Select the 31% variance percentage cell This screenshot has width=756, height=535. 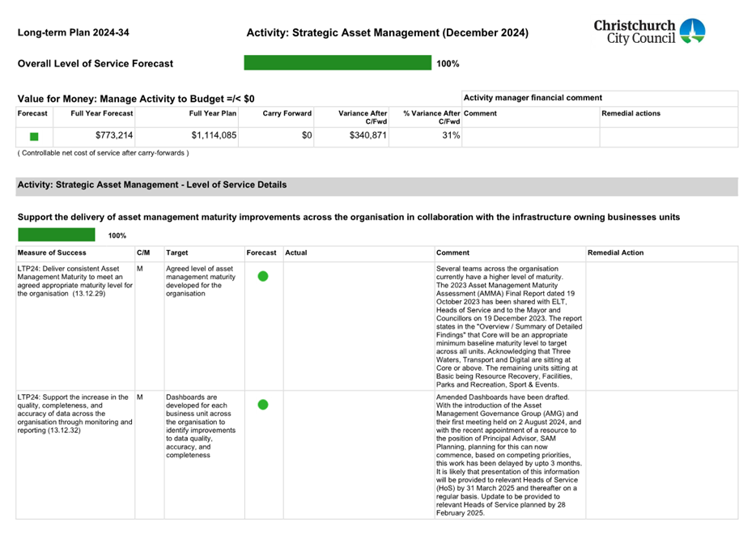449,136
